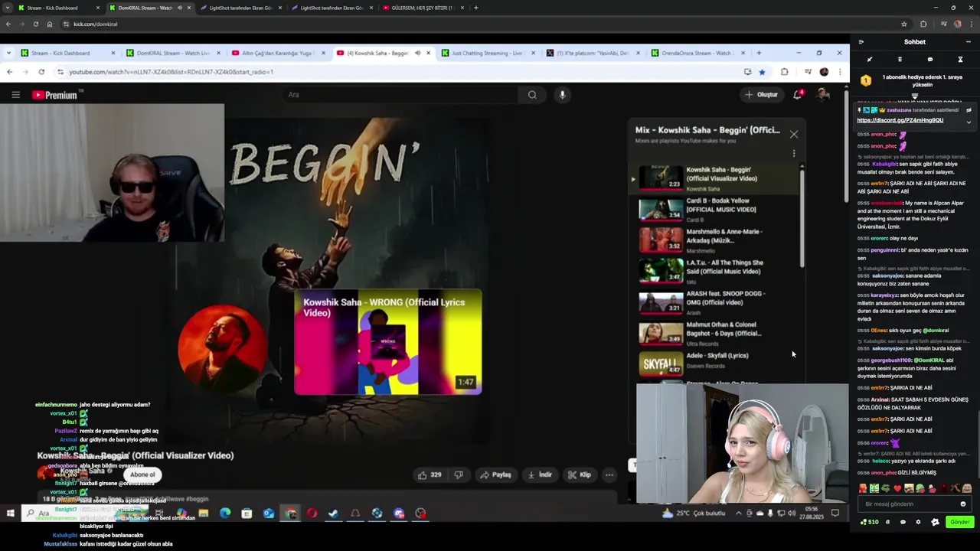Open outer browser extensions puzzle icon
The width and height of the screenshot is (980, 551).
point(923,24)
